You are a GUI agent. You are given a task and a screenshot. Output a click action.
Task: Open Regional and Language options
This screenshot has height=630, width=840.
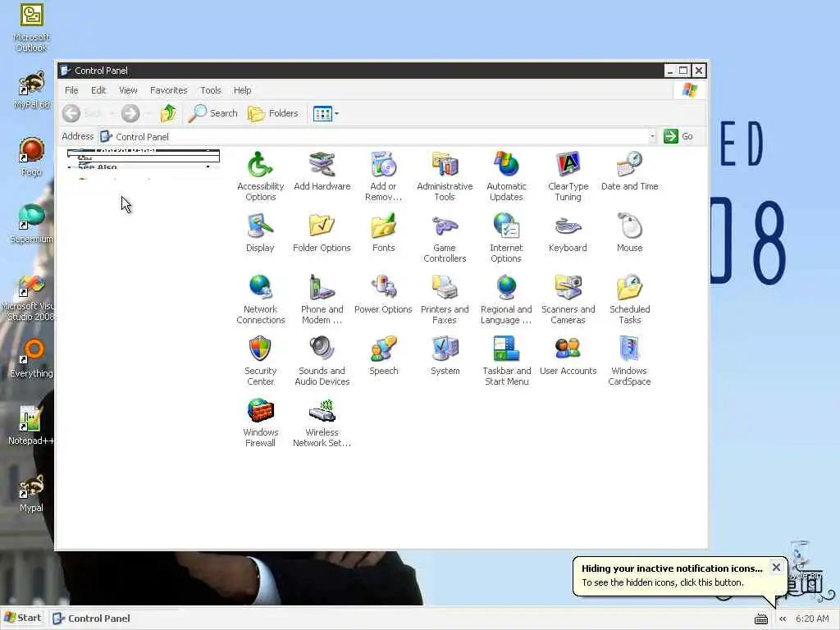[506, 299]
